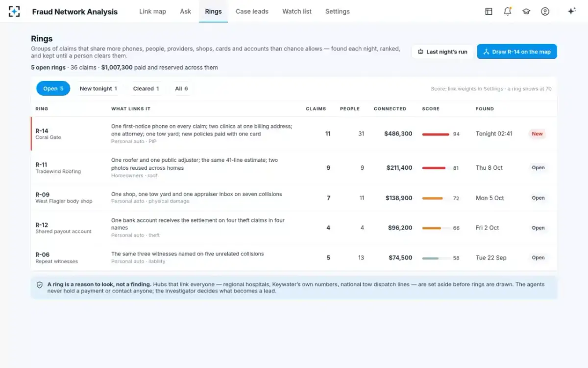Click the Homeowners · roof tag
This screenshot has width=588, height=368.
[135, 176]
